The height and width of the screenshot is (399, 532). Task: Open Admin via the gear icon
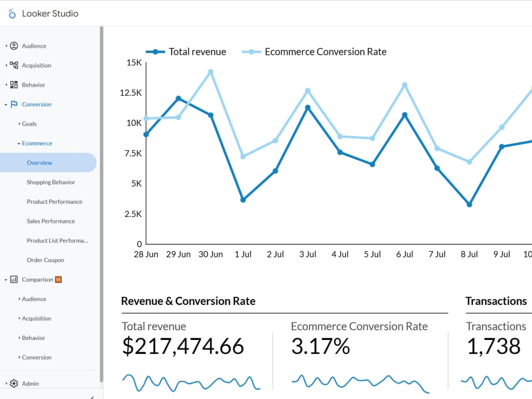[x=15, y=383]
